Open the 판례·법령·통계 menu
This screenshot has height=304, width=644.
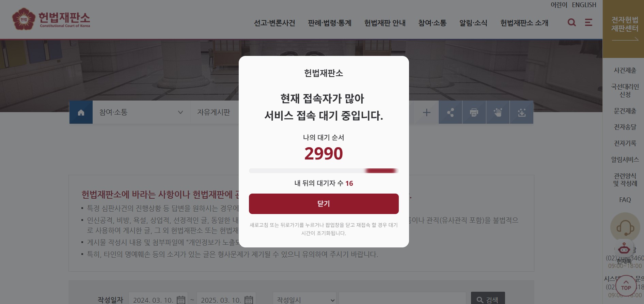tap(330, 23)
